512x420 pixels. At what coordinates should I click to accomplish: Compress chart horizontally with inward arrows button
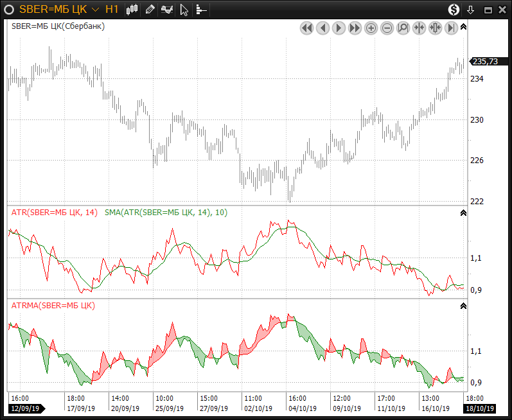click(419, 28)
